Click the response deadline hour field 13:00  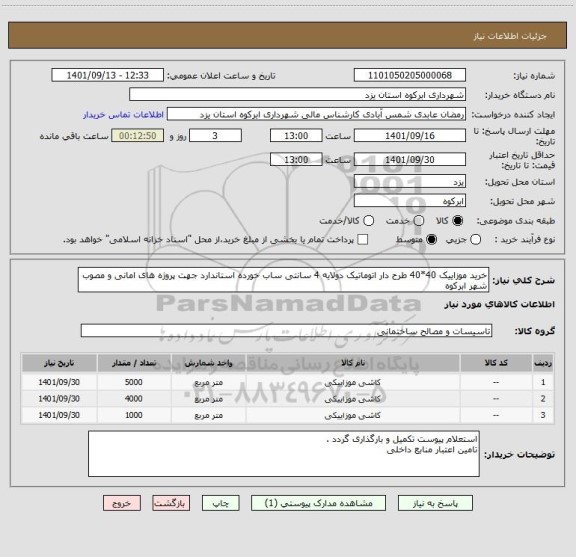point(296,136)
